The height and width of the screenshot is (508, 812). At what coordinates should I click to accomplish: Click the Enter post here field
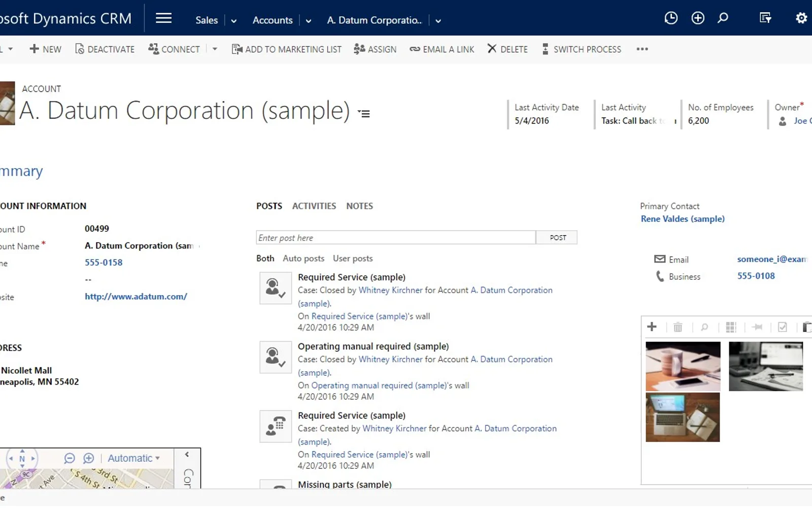pyautogui.click(x=396, y=238)
